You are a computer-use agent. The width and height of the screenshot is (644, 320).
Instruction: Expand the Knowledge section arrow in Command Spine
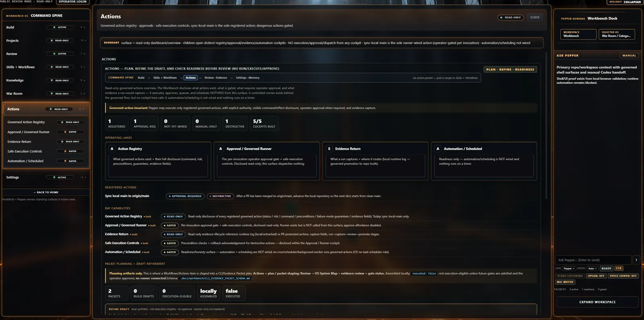85,81
